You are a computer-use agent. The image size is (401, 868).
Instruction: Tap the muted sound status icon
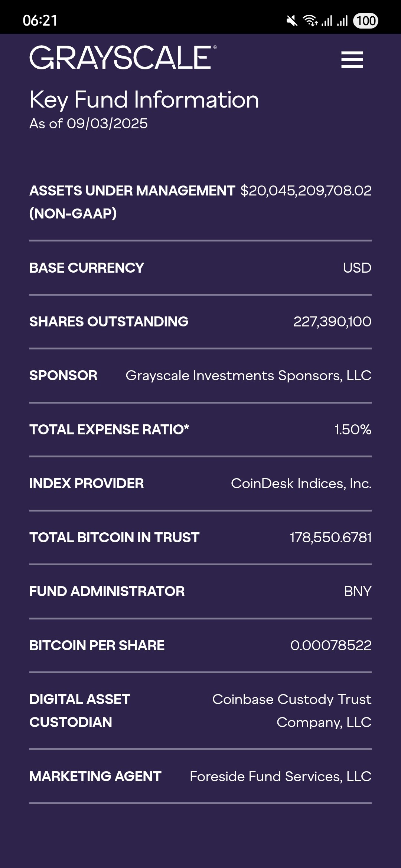point(292,21)
